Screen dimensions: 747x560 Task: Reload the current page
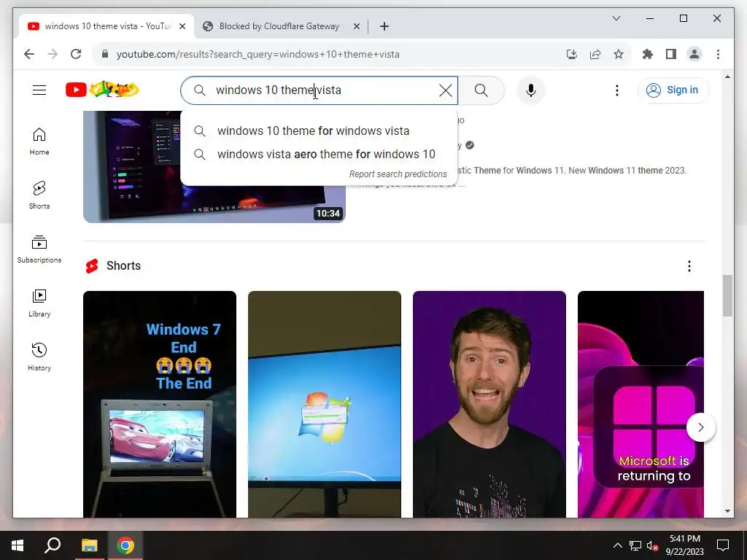click(76, 54)
